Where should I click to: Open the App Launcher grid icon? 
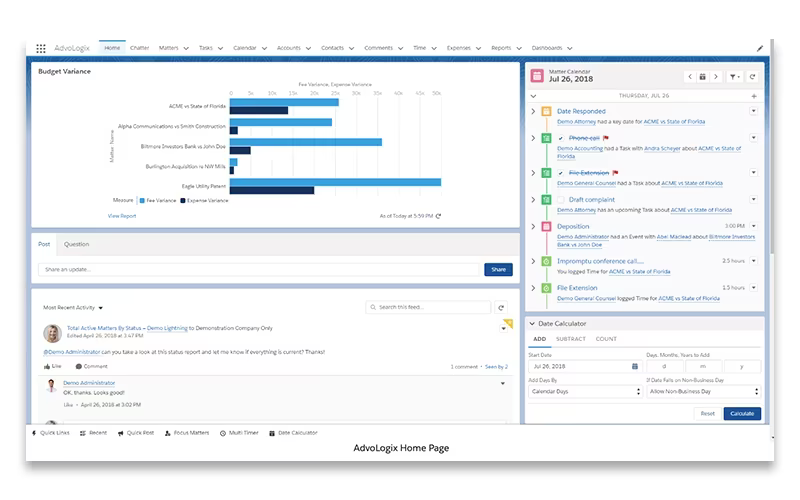tap(41, 48)
